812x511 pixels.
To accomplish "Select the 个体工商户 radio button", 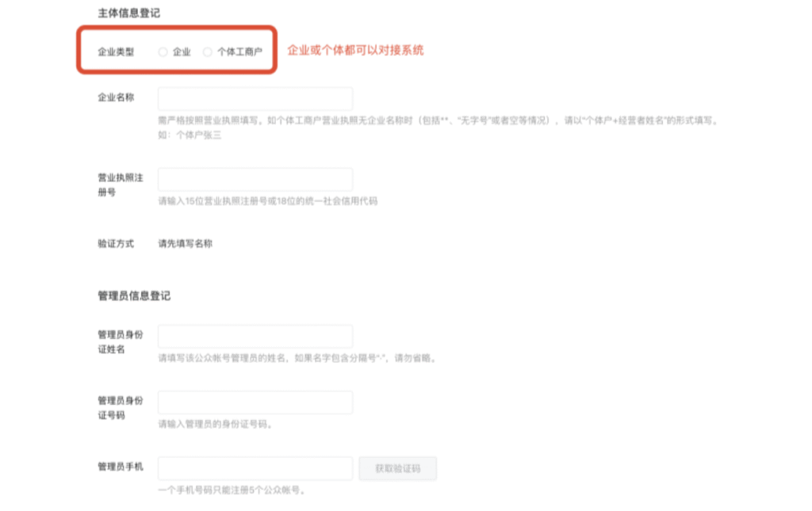I will pyautogui.click(x=207, y=51).
